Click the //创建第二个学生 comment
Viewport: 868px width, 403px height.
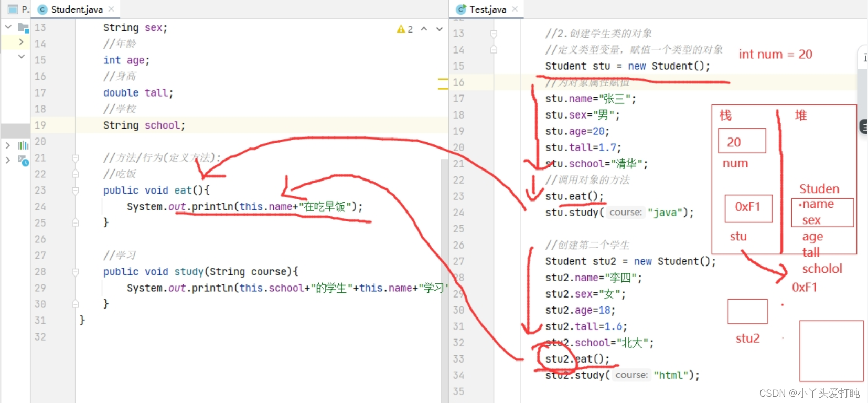(x=587, y=245)
